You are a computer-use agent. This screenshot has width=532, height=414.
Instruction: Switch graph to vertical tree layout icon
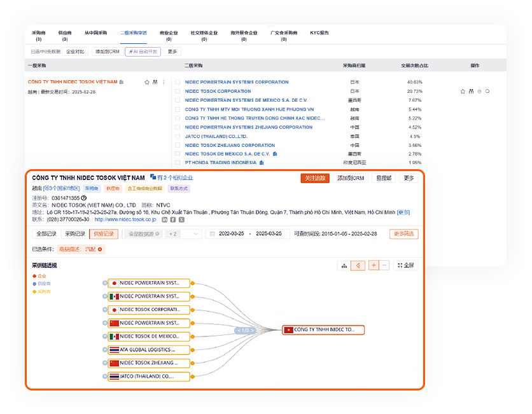[344, 265]
